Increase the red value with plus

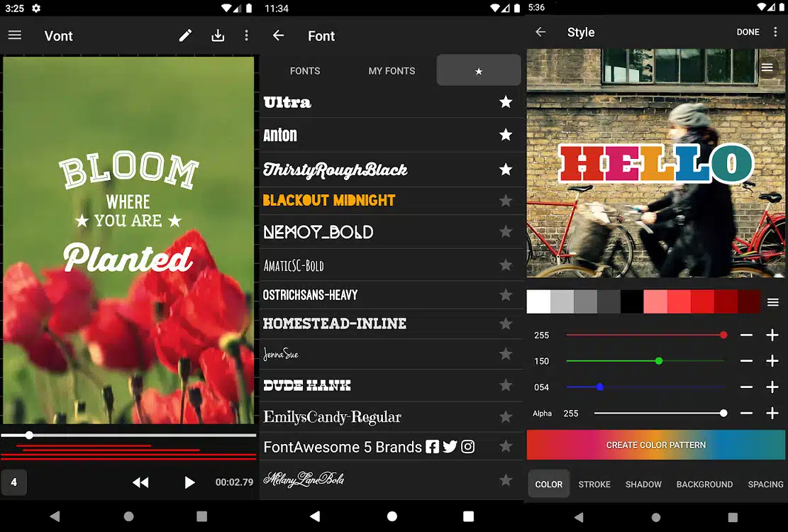click(x=772, y=335)
